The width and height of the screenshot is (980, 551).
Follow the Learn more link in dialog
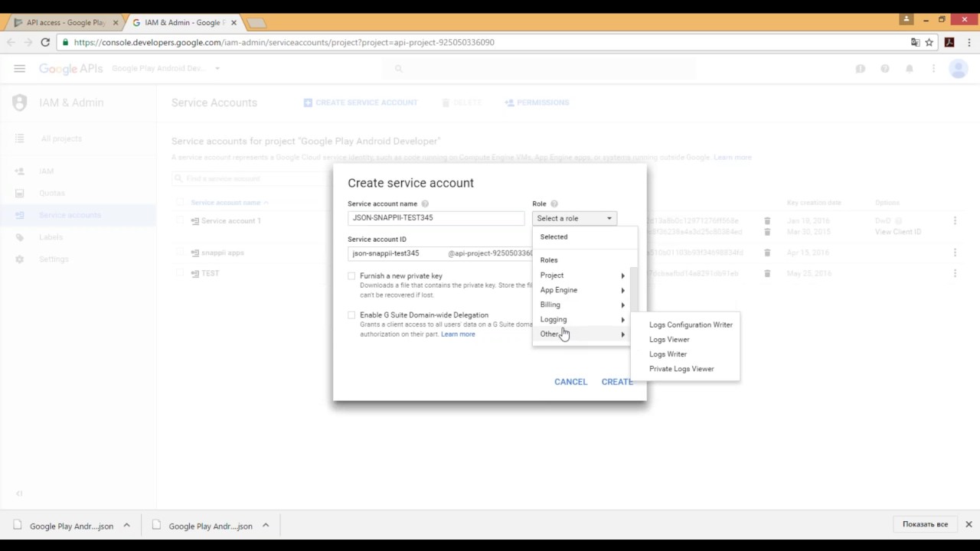[x=458, y=334]
